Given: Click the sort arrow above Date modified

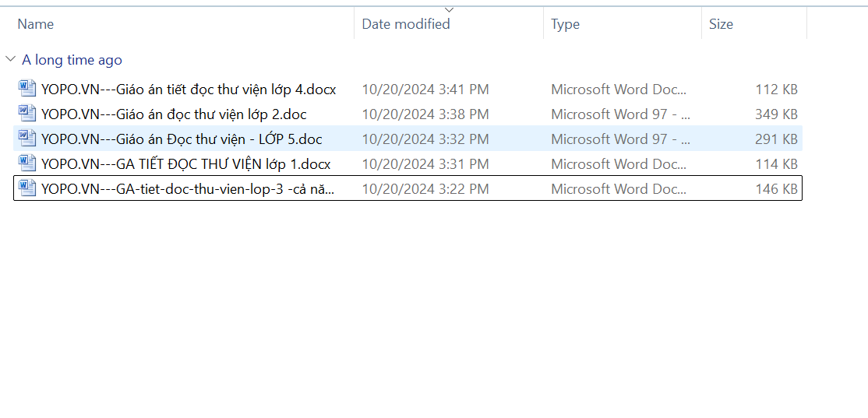Looking at the screenshot, I should [x=449, y=9].
